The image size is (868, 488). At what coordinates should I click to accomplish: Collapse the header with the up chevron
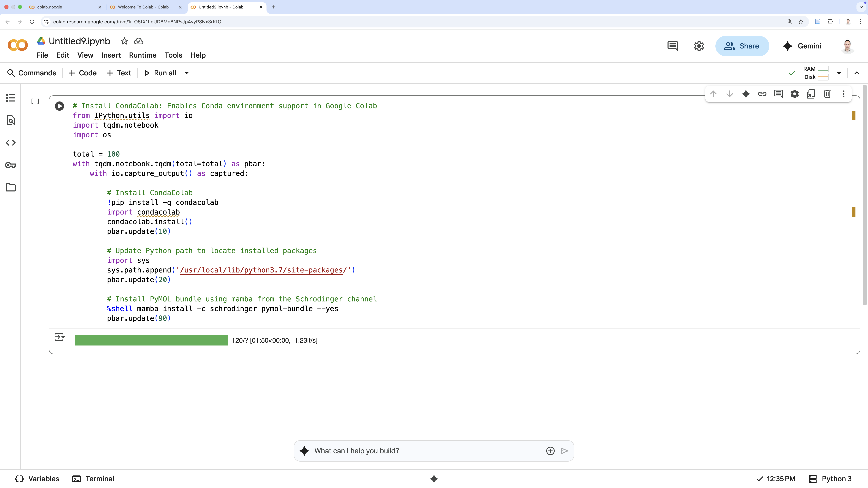pyautogui.click(x=856, y=73)
